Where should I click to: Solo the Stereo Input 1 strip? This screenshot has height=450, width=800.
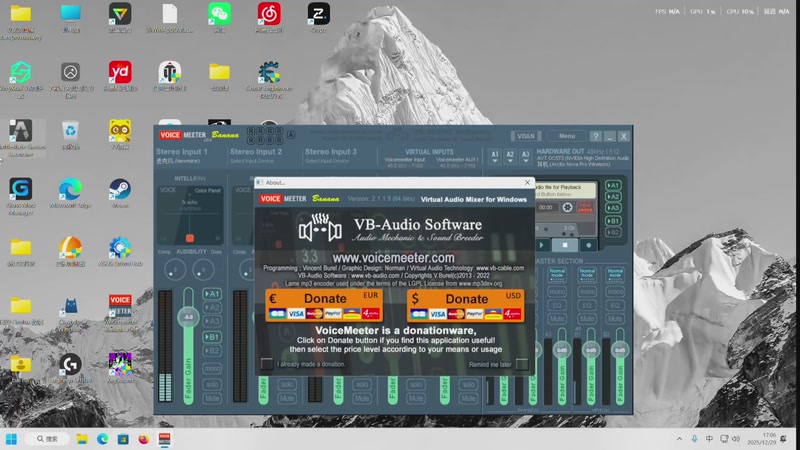point(212,384)
